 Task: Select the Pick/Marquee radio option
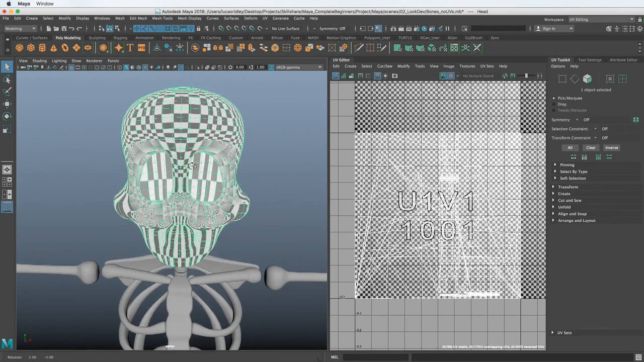[554, 98]
